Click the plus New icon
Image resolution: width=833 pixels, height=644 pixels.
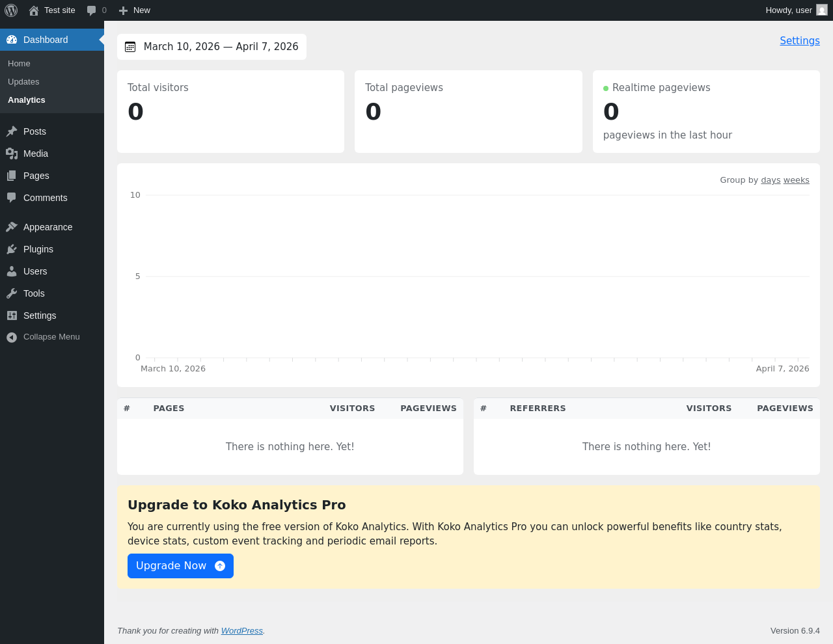pyautogui.click(x=123, y=10)
